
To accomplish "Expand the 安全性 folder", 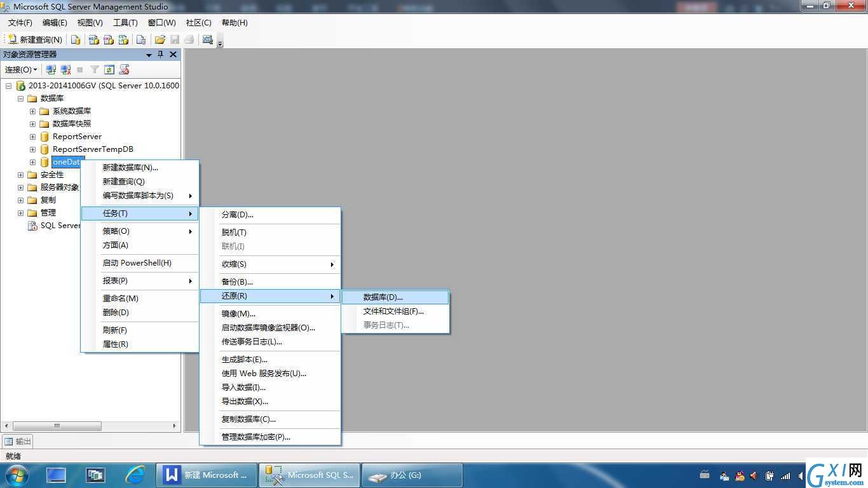I will (20, 175).
